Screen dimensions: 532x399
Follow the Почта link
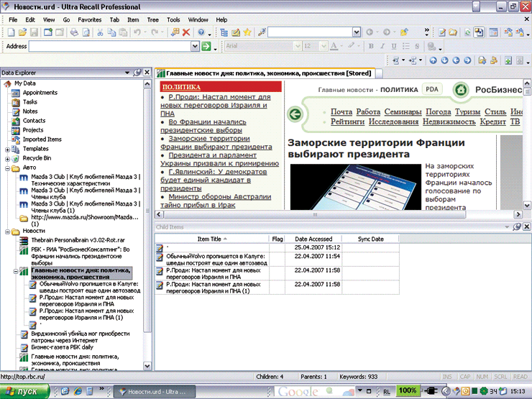(x=341, y=111)
